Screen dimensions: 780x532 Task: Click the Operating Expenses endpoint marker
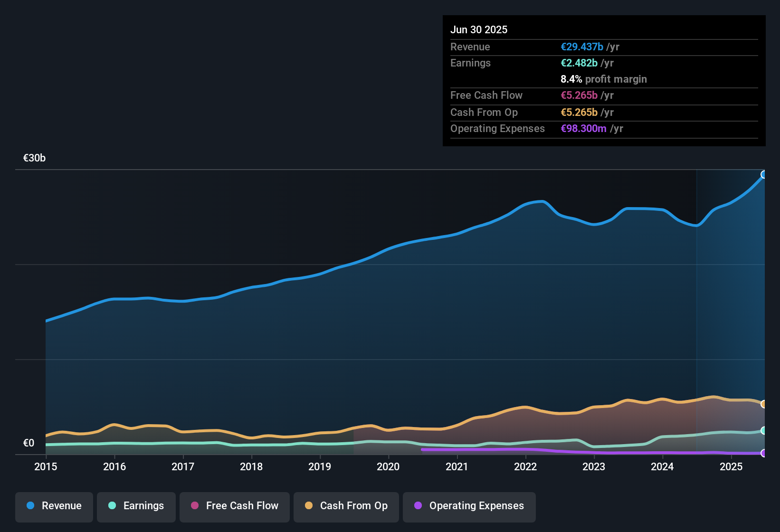(x=764, y=454)
